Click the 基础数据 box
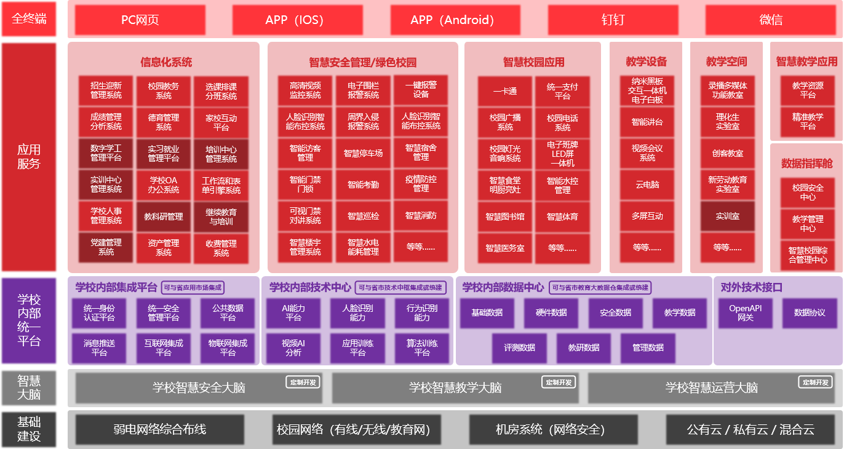The height and width of the screenshot is (449, 868). click(x=487, y=313)
